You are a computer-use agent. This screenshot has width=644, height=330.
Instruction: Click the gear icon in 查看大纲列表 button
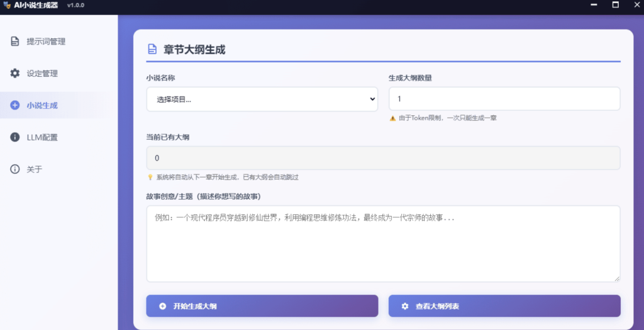[x=405, y=306]
